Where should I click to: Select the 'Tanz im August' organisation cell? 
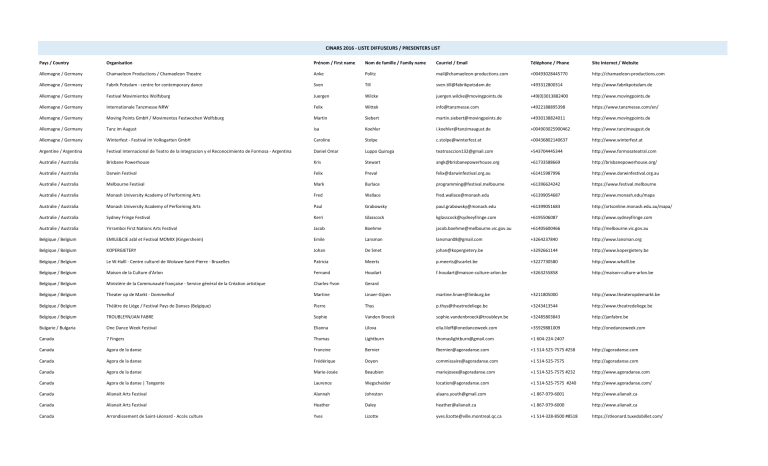121,129
